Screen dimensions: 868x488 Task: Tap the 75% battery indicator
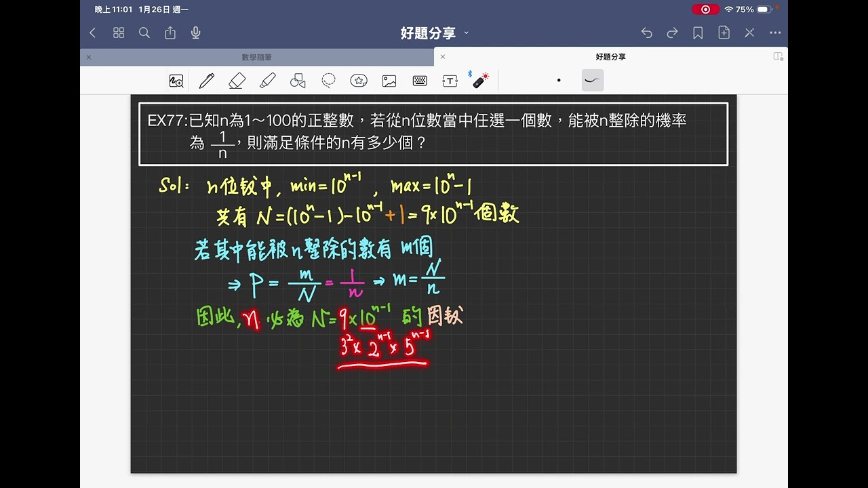click(x=754, y=9)
